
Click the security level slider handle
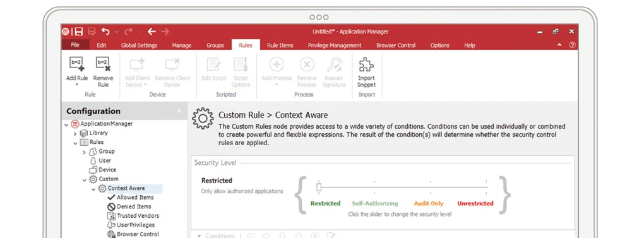pyautogui.click(x=319, y=187)
